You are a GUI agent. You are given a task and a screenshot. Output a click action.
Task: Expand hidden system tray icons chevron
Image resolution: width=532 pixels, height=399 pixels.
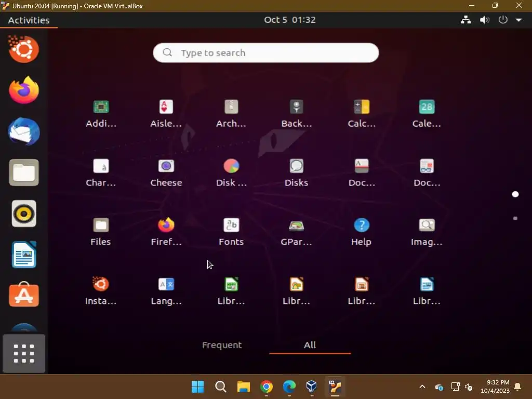422,387
